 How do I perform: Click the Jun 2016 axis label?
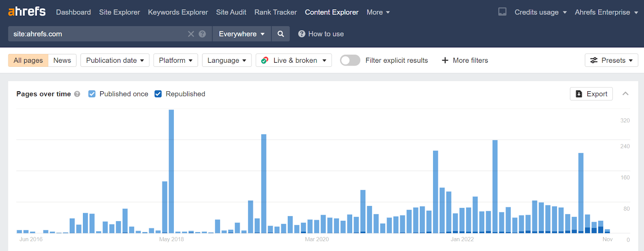pos(31,239)
